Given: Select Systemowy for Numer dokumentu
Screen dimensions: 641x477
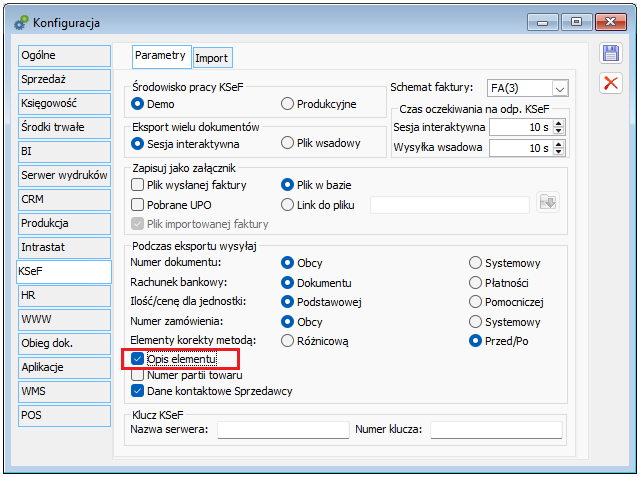Looking at the screenshot, I should (475, 263).
